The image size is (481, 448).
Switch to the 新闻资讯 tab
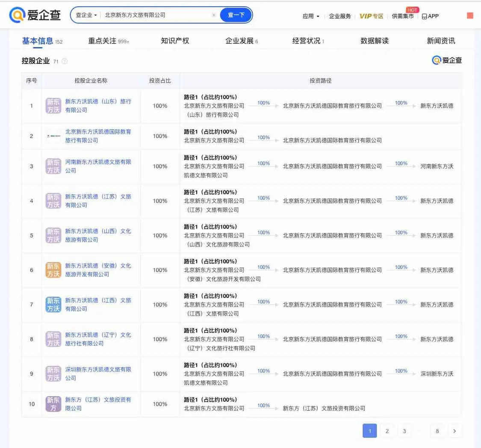(441, 41)
